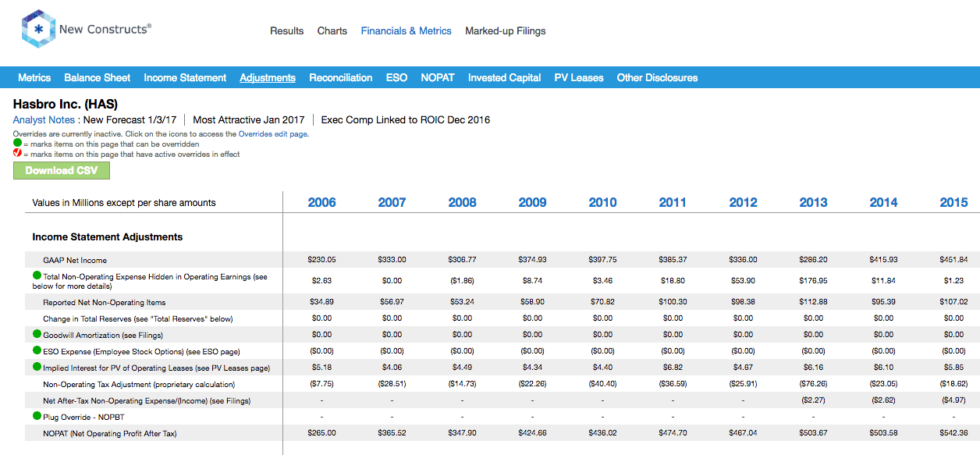Viewport: 980px width, 455px height.
Task: Click the 2015 year column header
Action: tap(953, 202)
